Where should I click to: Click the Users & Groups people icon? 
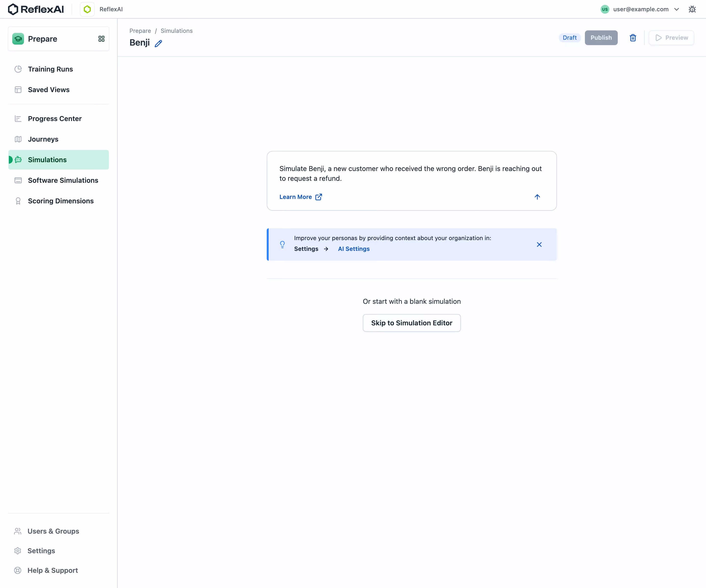[18, 531]
